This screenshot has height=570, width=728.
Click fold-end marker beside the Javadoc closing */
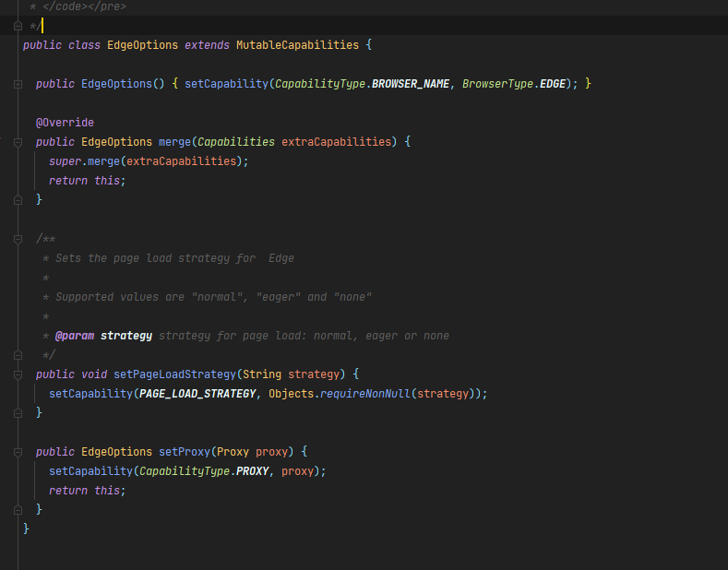click(18, 355)
